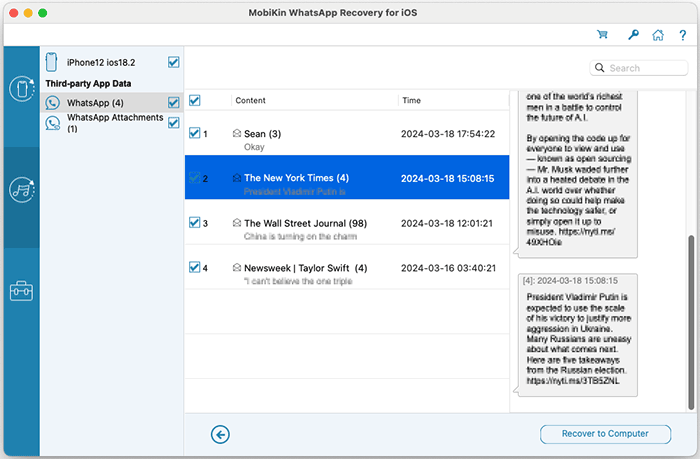Click the Third-party App Data heading

coord(88,83)
